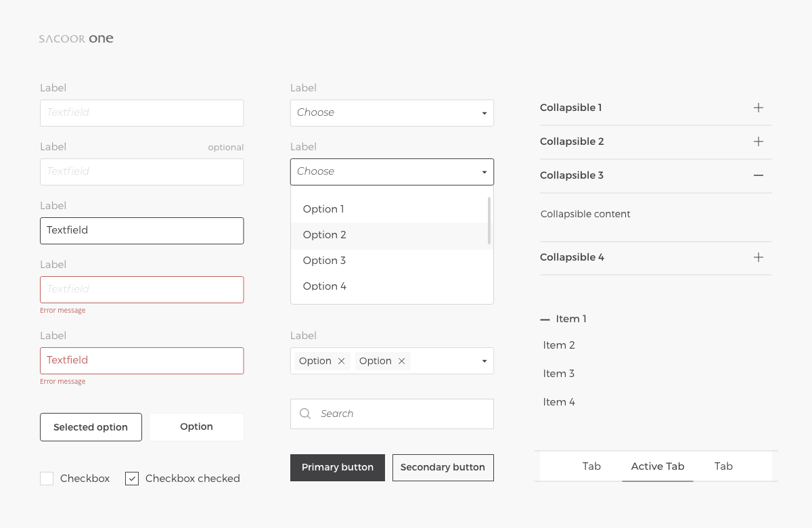Expand Collapsible 1 with plus icon
Screen dimensions: 812x528
759,108
